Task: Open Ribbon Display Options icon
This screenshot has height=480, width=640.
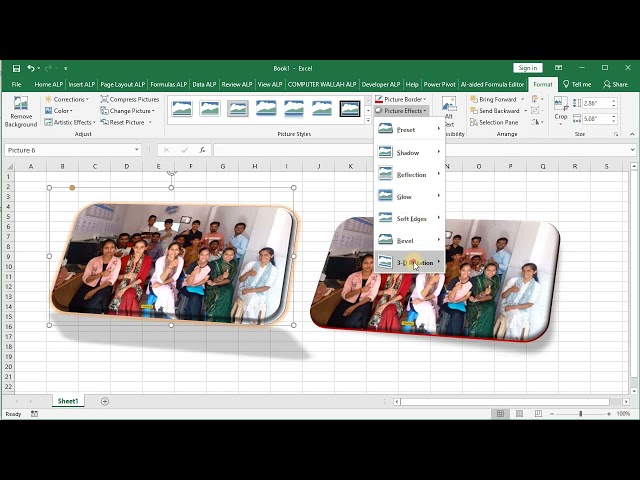Action: 558,68
